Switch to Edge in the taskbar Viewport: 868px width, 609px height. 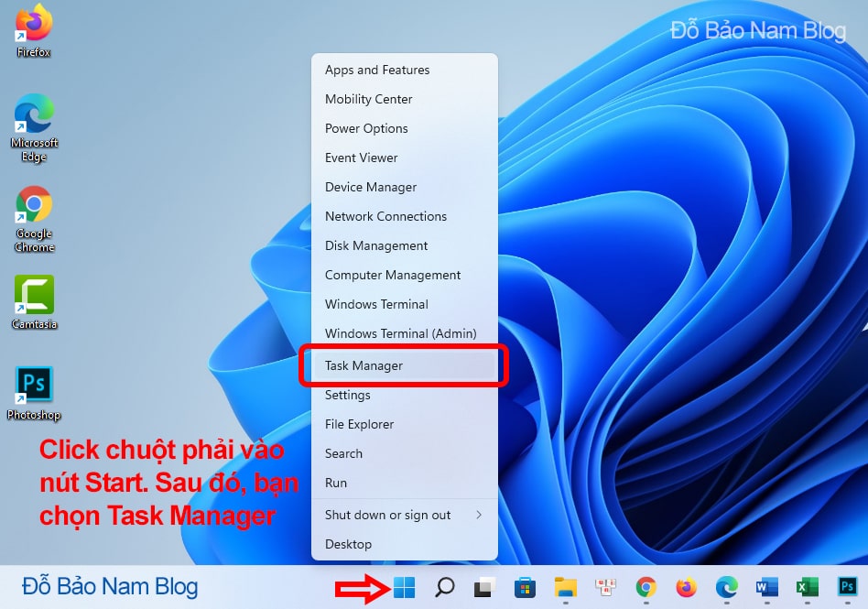(727, 587)
